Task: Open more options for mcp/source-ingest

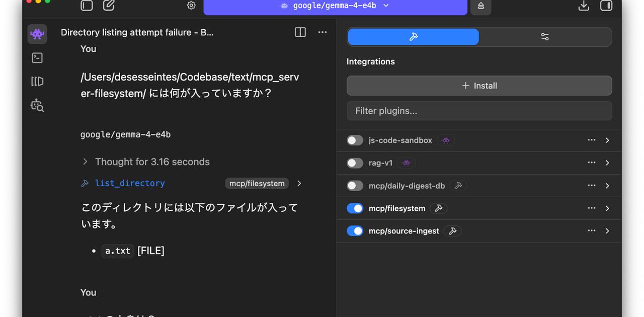Action: 592,231
